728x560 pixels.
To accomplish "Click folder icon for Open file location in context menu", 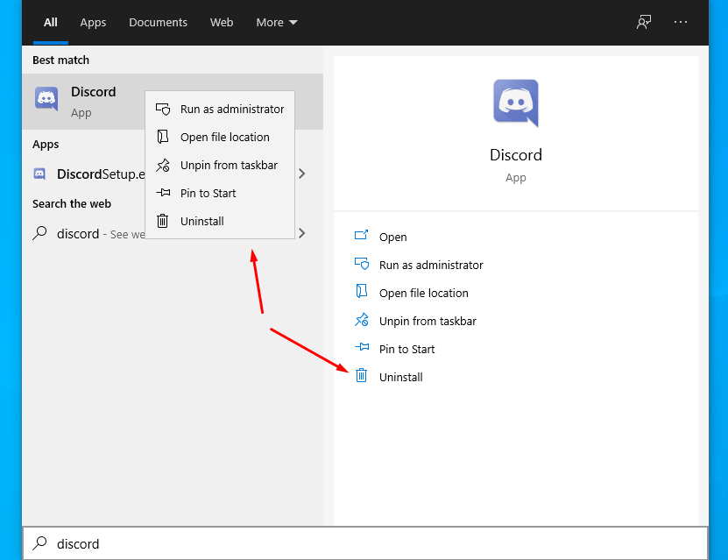I will pyautogui.click(x=162, y=137).
